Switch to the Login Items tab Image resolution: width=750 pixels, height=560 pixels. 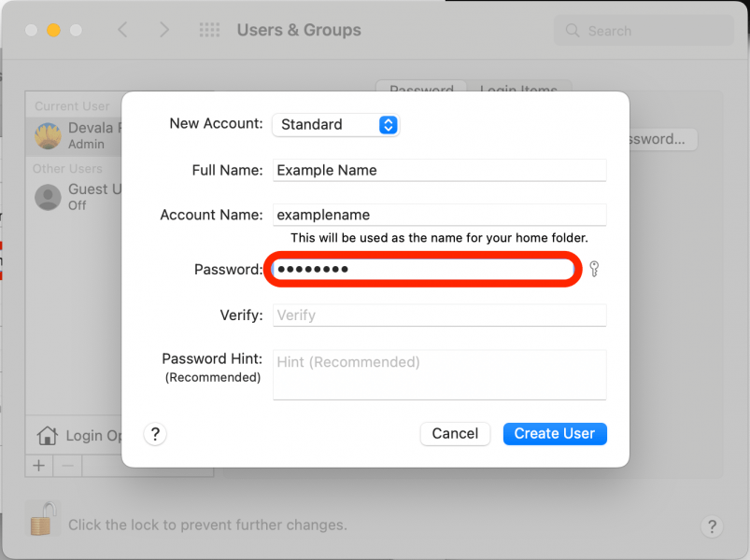(519, 91)
